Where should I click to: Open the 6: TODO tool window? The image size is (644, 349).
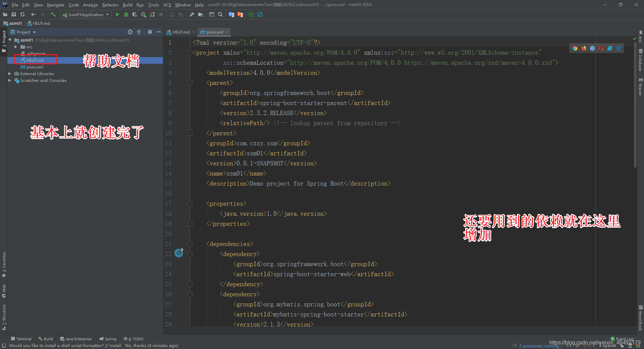(133, 339)
